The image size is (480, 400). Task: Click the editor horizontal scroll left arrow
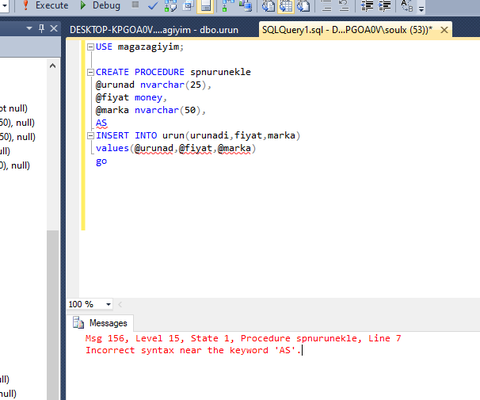pos(120,304)
